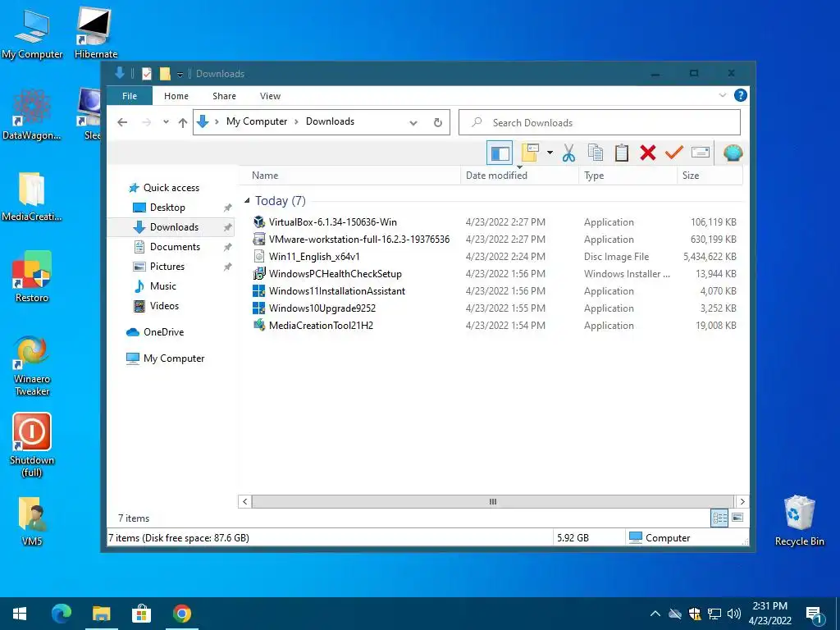Click the folder options icon in toolbar
Screen dimensions: 840x630
coord(530,153)
